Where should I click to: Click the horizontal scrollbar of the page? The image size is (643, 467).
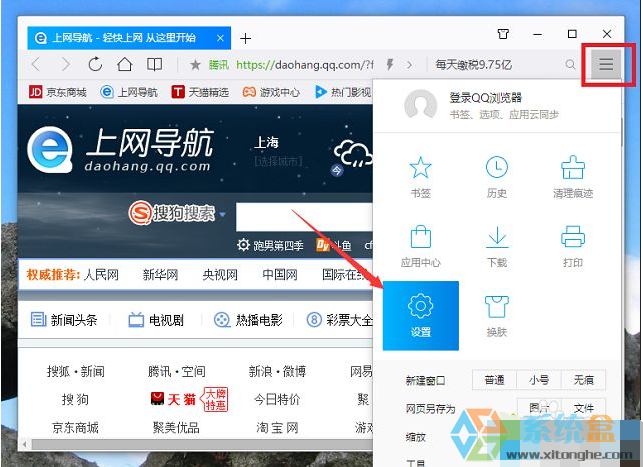(201, 444)
